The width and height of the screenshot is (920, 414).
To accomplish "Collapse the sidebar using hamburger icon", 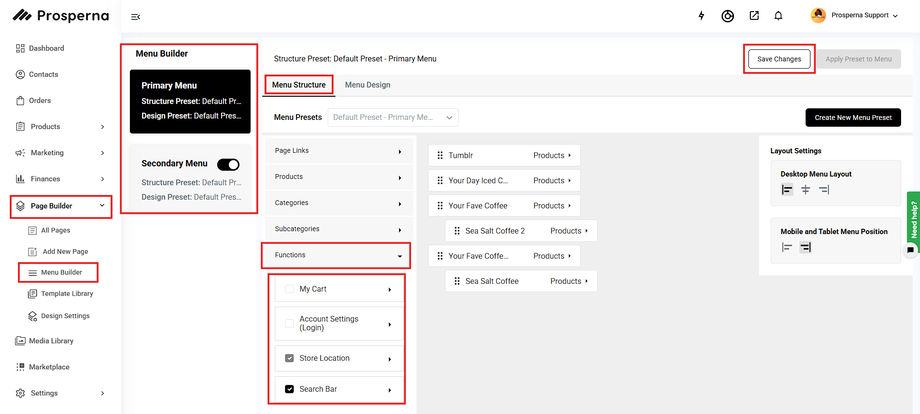I will 136,17.
